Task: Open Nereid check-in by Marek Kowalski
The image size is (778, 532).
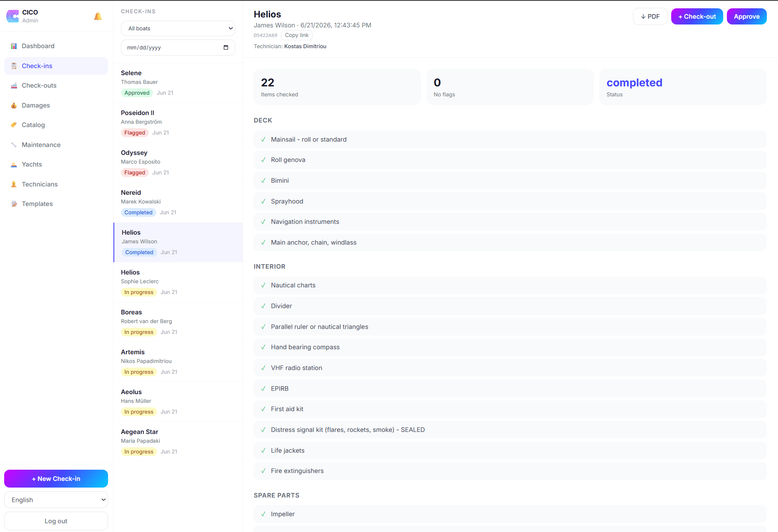Action: (178, 203)
